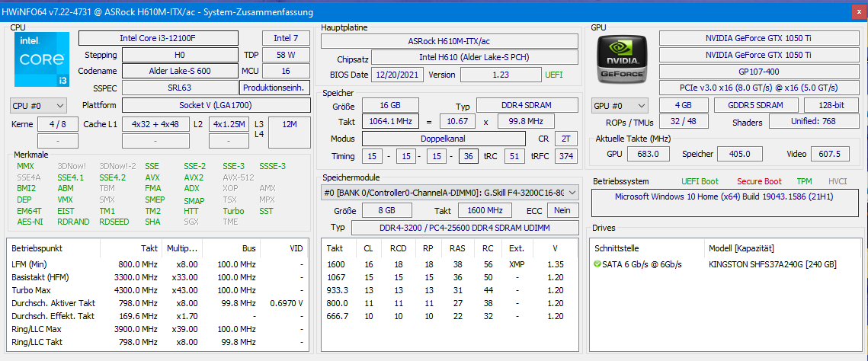Select the LFM (Min) row
The height and width of the screenshot is (361, 868).
[158, 264]
